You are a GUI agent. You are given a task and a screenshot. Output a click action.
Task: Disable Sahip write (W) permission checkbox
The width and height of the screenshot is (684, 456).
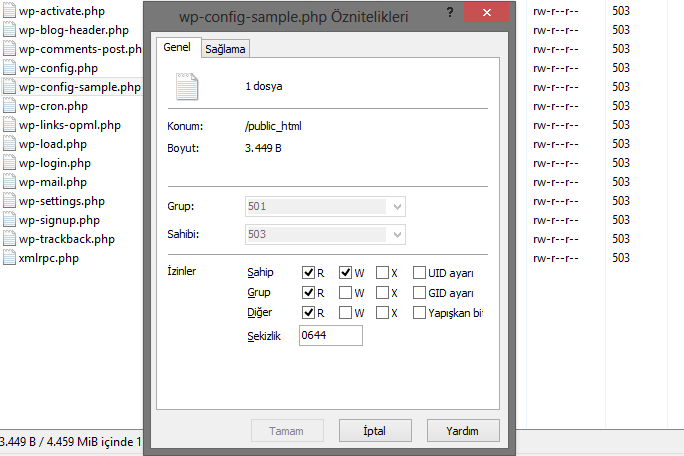tap(346, 273)
